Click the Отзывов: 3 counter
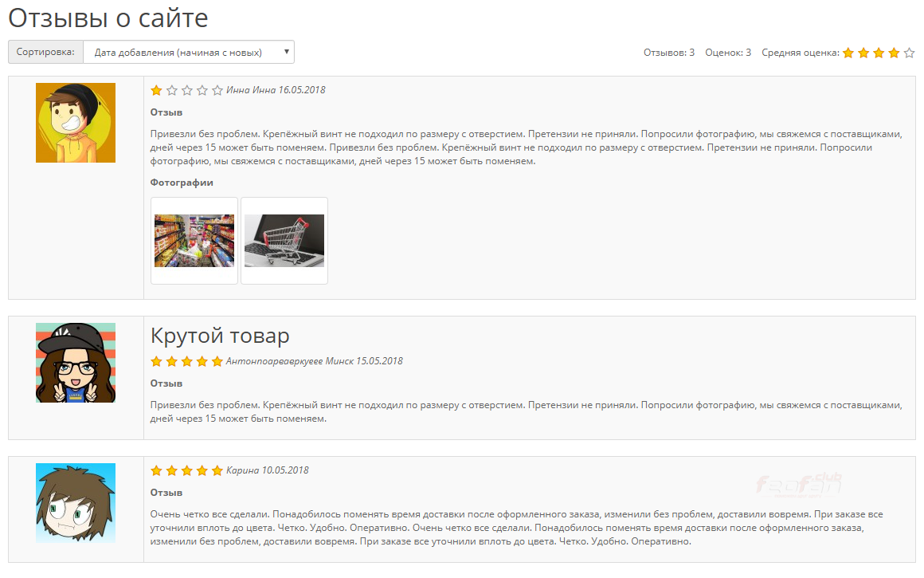 click(x=669, y=53)
